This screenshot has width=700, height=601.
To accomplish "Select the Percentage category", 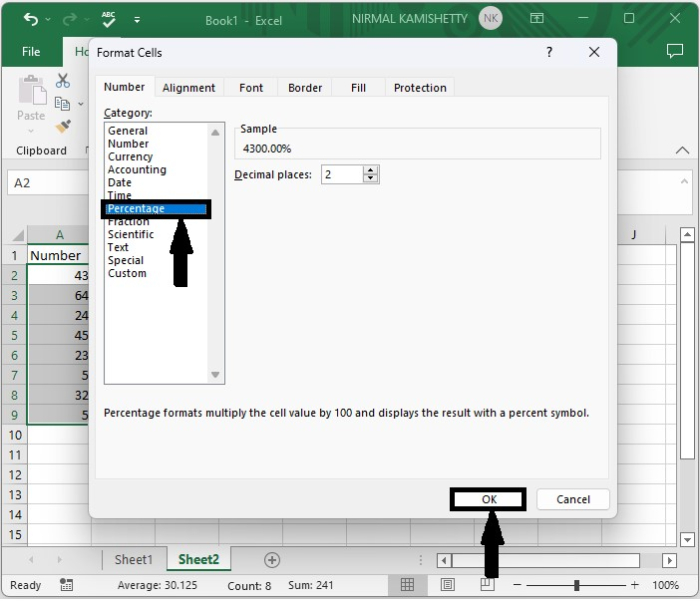I will [x=156, y=209].
